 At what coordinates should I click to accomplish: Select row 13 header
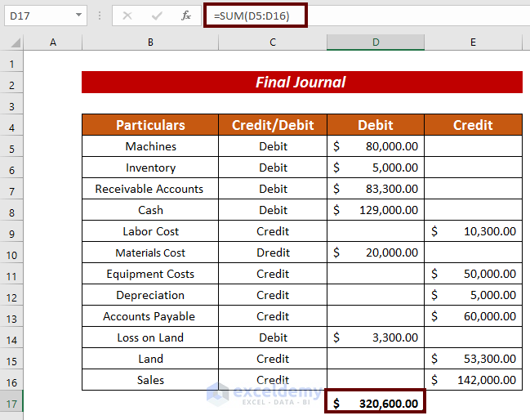pyautogui.click(x=11, y=316)
